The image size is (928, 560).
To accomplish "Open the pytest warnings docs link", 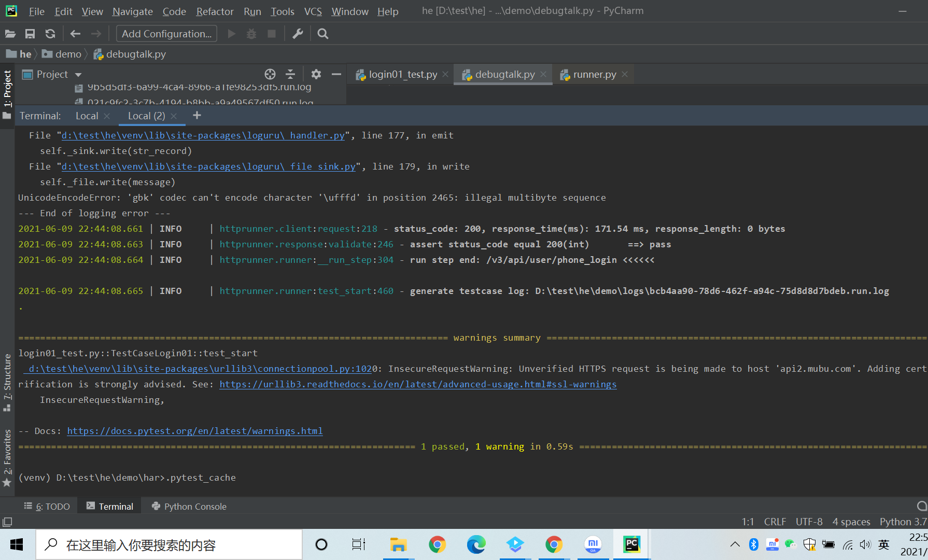I will point(195,431).
